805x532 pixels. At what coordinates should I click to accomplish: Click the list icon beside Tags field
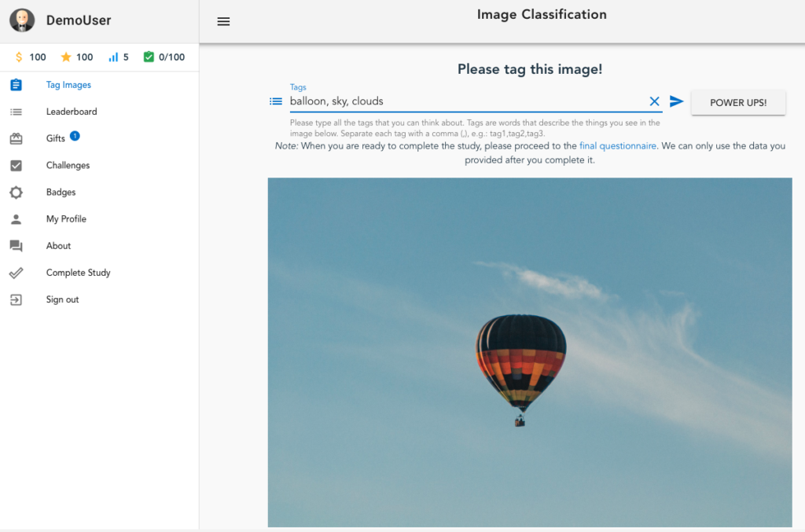(276, 101)
